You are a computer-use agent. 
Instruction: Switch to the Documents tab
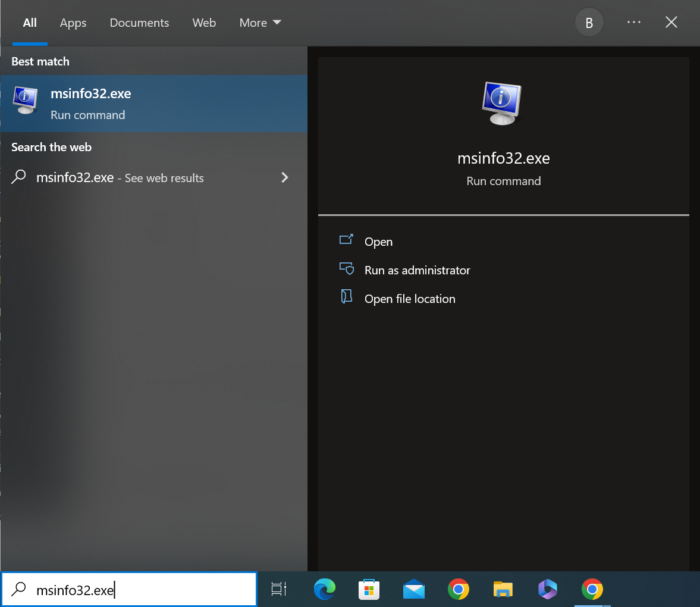point(139,23)
